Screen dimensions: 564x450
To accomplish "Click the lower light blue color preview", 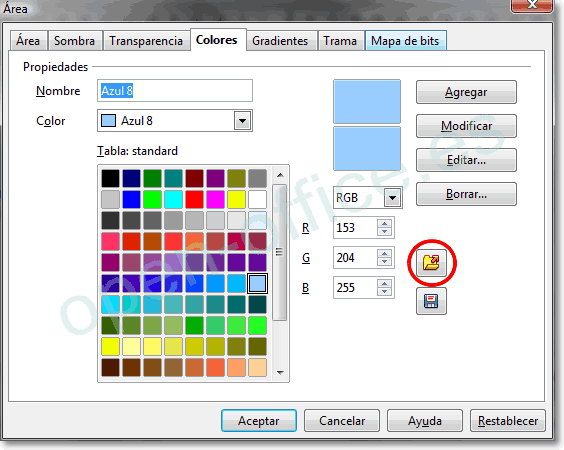I will (x=367, y=148).
